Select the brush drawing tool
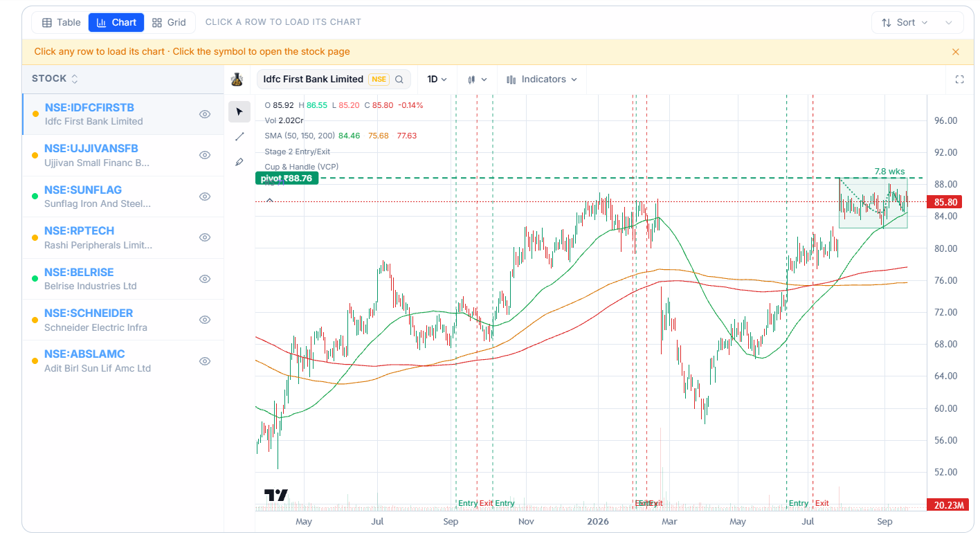 (x=239, y=161)
